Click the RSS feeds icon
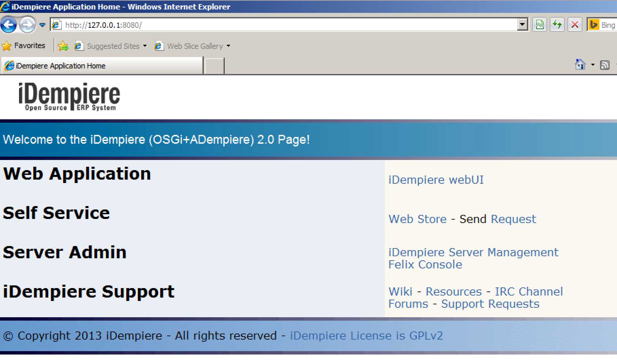Viewport: 617px width, 364px height. pos(605,65)
